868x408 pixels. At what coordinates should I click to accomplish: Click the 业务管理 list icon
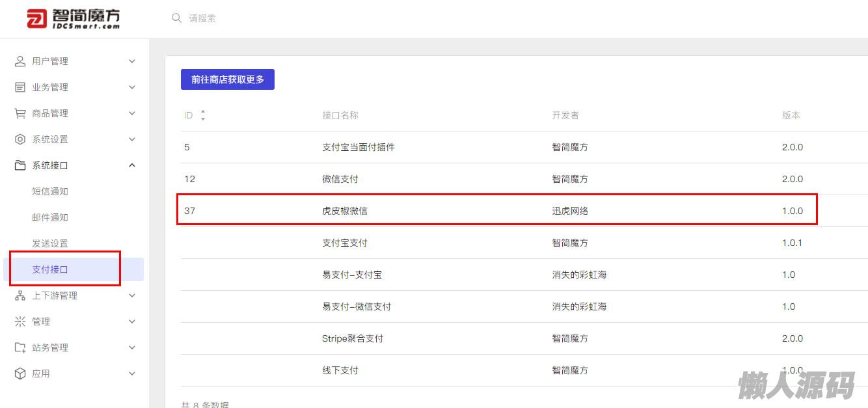click(x=20, y=87)
